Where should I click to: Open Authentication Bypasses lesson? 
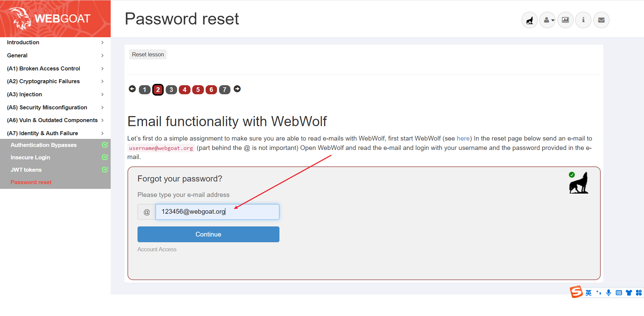click(x=44, y=145)
